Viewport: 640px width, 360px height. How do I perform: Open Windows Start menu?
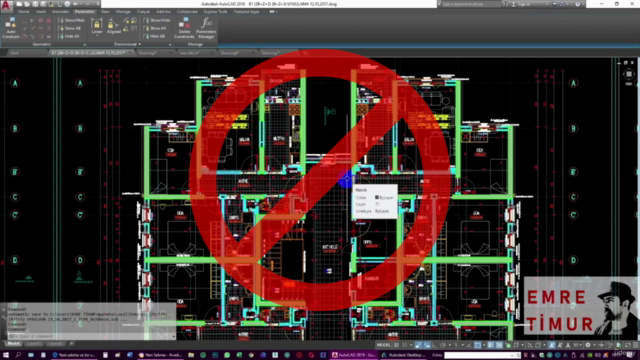[x=6, y=355]
